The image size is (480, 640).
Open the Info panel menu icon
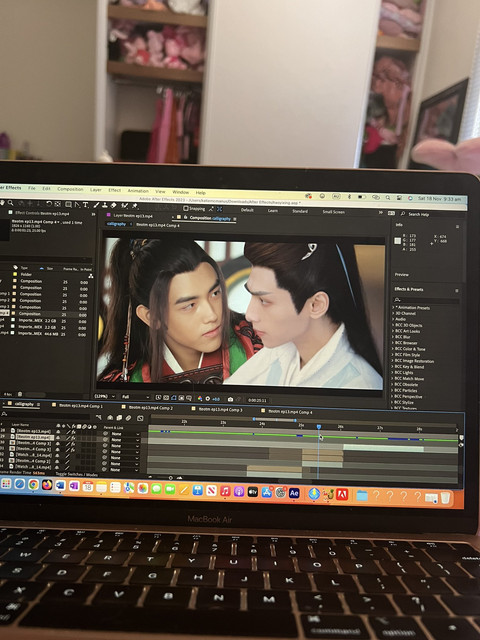click(x=458, y=227)
